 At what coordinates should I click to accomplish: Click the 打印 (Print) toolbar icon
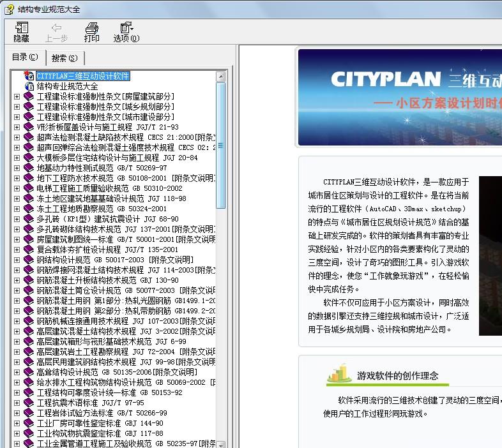pos(91,32)
